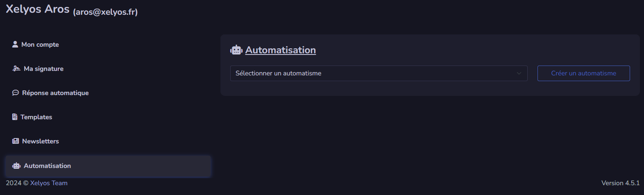Click the robot icon in the sidebar
The image size is (644, 195).
16,166
